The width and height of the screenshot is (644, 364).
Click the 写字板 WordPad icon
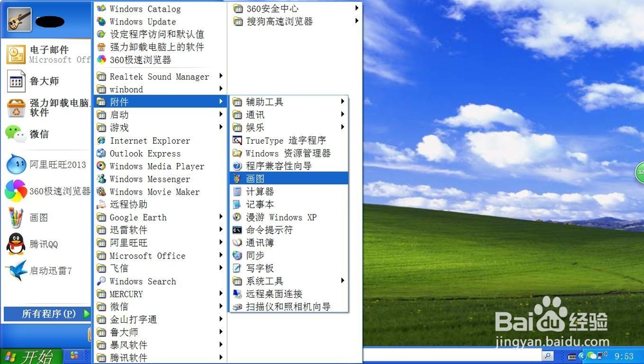(x=237, y=268)
